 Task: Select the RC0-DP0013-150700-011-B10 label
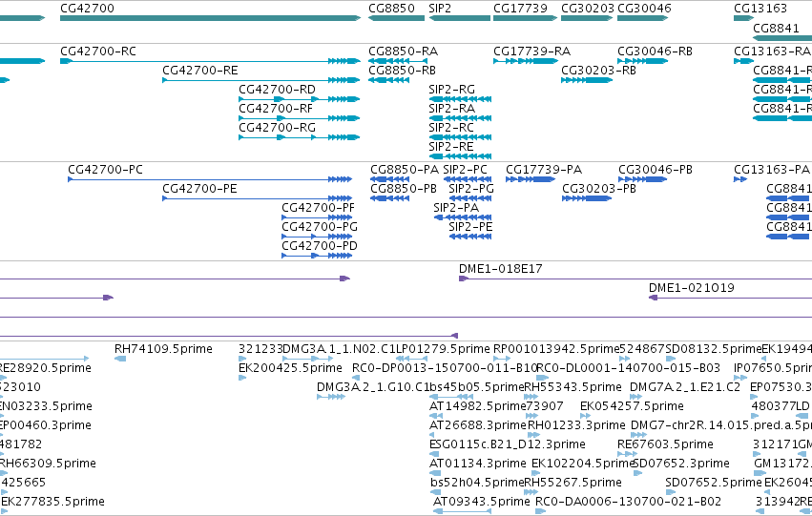click(446, 368)
